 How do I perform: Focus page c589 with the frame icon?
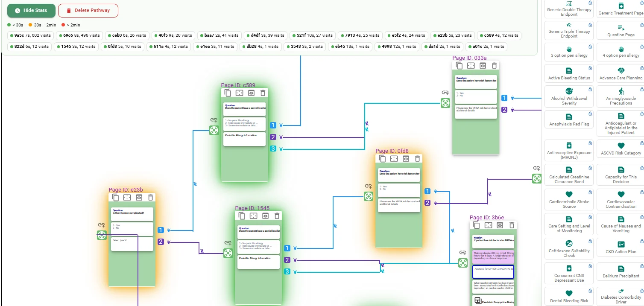point(240,93)
